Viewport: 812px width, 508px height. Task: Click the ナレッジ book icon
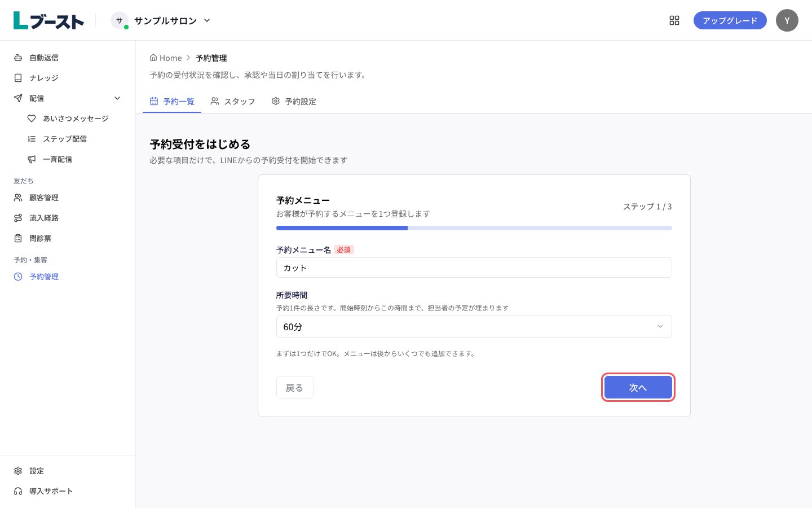(x=18, y=78)
